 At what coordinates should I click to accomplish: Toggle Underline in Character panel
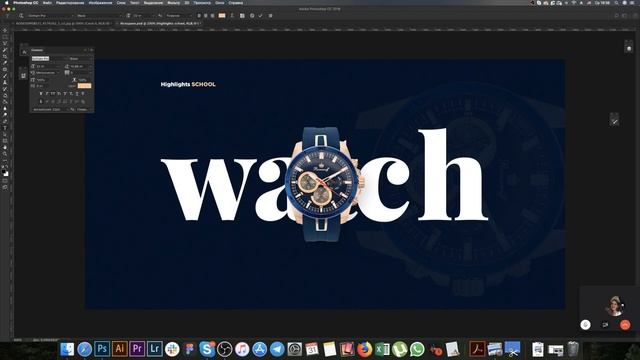[77, 94]
